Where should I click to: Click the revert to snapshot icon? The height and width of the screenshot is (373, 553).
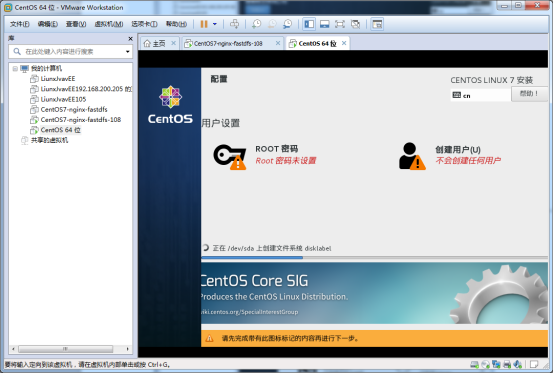(272, 24)
